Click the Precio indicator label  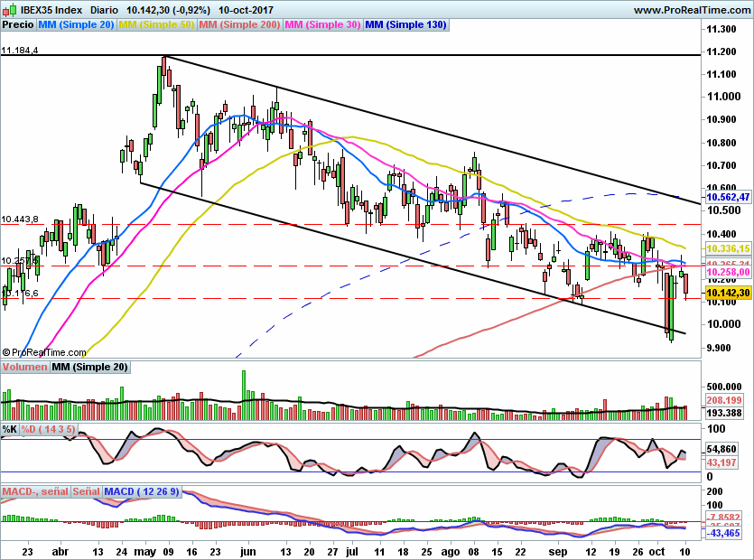pos(18,24)
